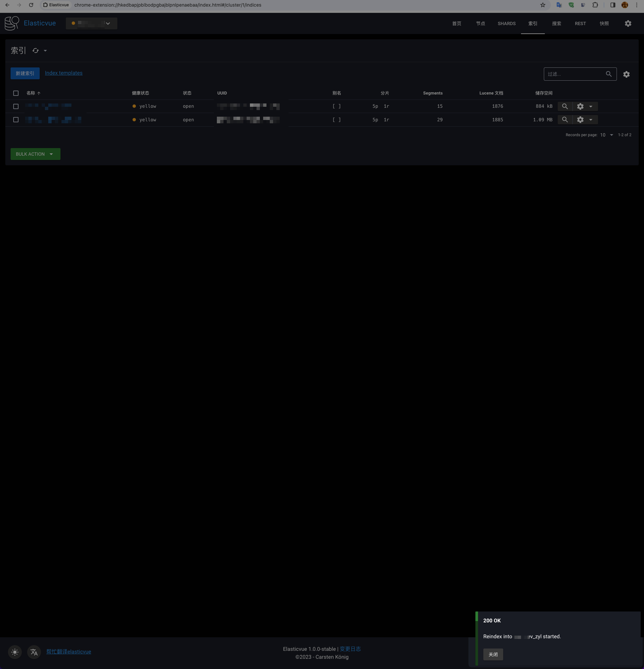Viewport: 644px width, 669px height.
Task: Open the 帮忙翻译elasticvue link
Action: (x=69, y=651)
